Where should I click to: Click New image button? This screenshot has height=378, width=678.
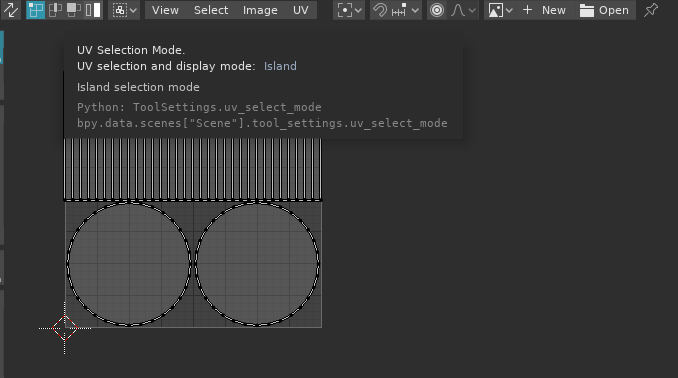coord(544,10)
